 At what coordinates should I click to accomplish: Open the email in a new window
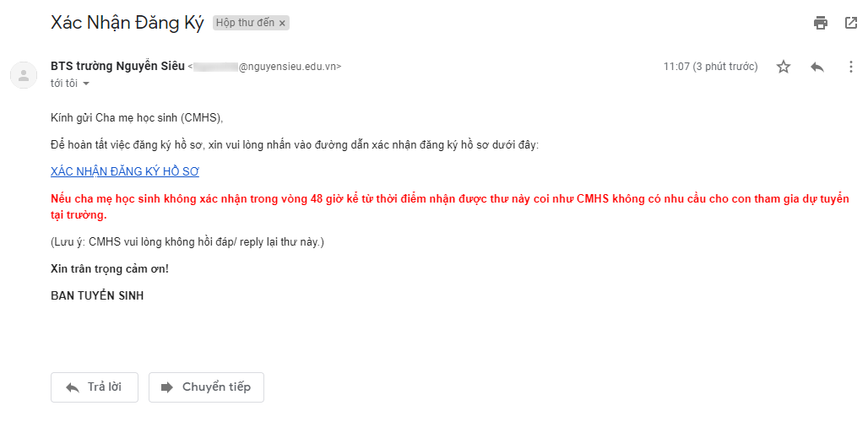[851, 23]
